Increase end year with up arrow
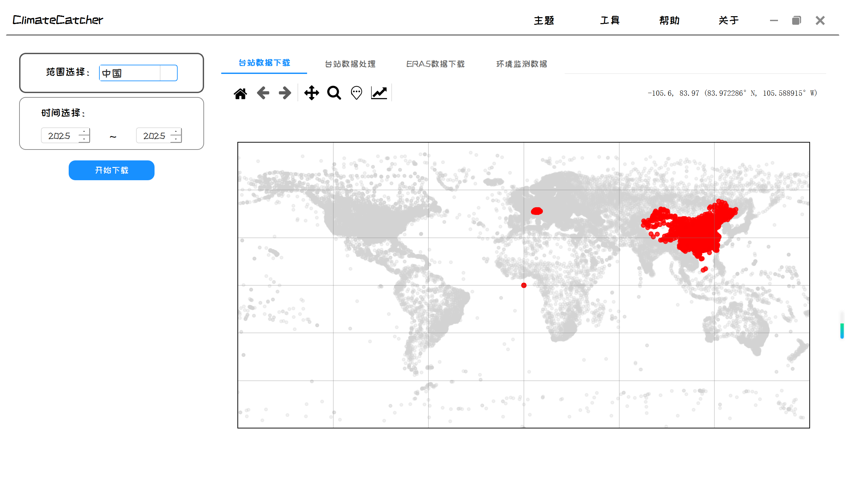Screen dimensions: 845x504 tap(176, 132)
